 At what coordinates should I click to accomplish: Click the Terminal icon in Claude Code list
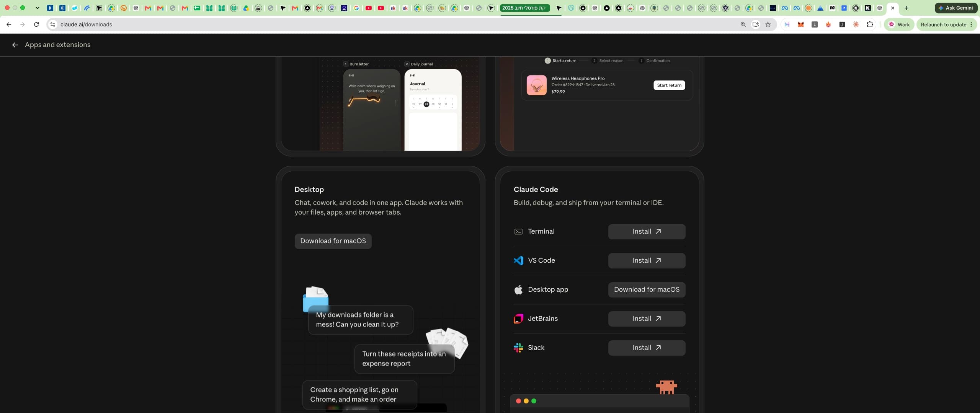click(518, 231)
